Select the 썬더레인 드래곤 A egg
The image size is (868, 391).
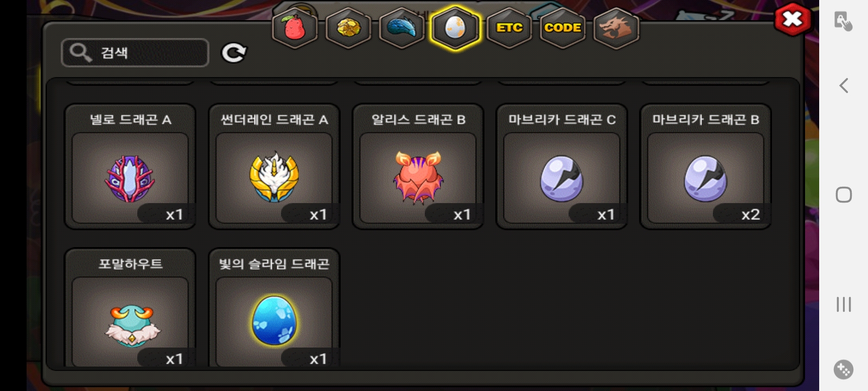click(274, 167)
